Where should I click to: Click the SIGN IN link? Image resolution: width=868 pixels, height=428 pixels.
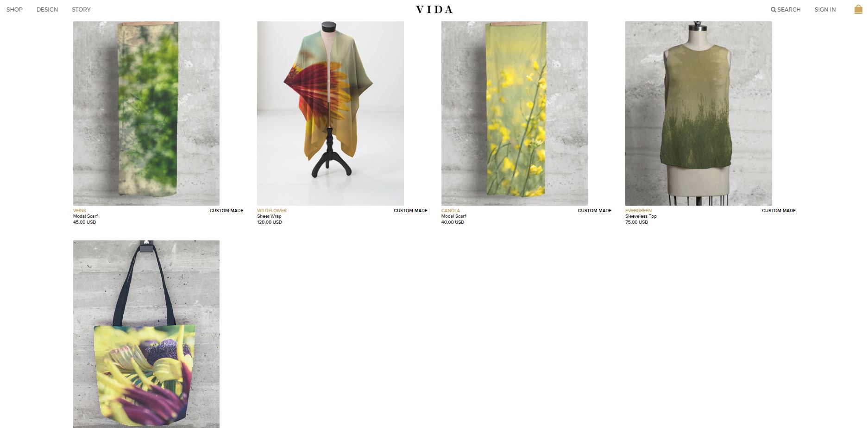(x=825, y=10)
